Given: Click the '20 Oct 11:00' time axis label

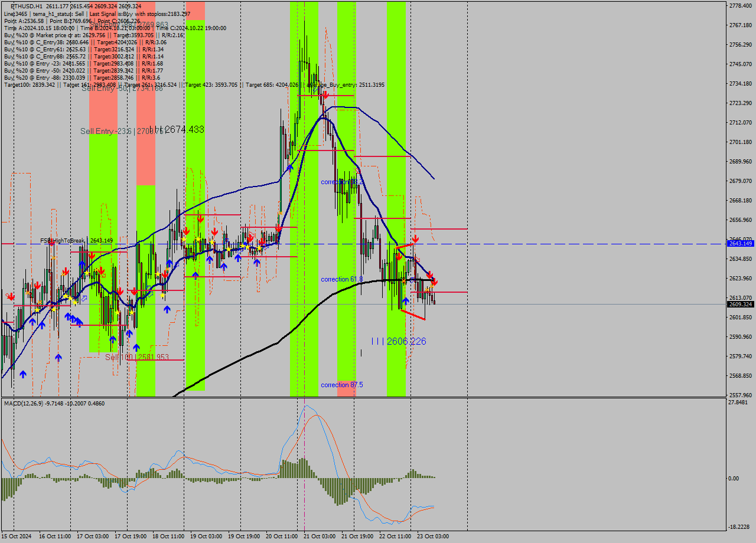Looking at the screenshot, I should pos(281,537).
